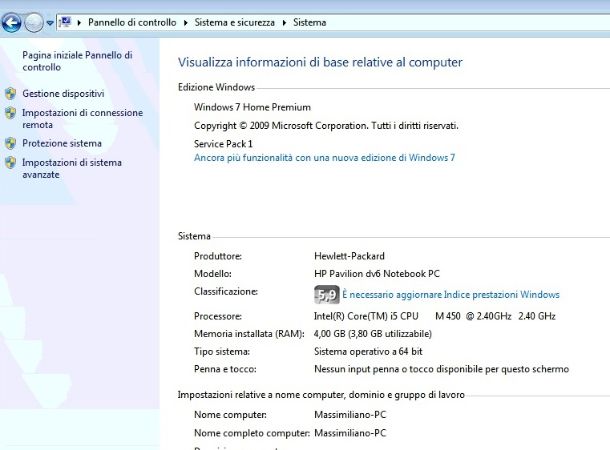Click Sistema operativo a 64 bit value
This screenshot has height=450, width=610.
click(x=368, y=352)
